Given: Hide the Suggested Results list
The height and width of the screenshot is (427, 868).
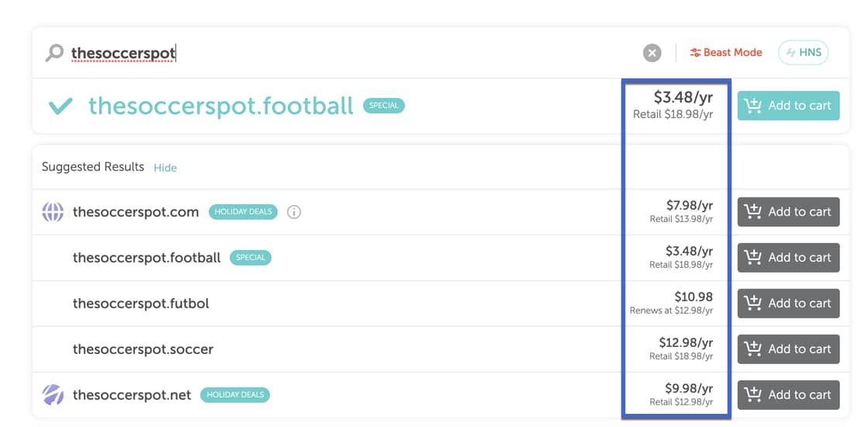Looking at the screenshot, I should coord(165,168).
